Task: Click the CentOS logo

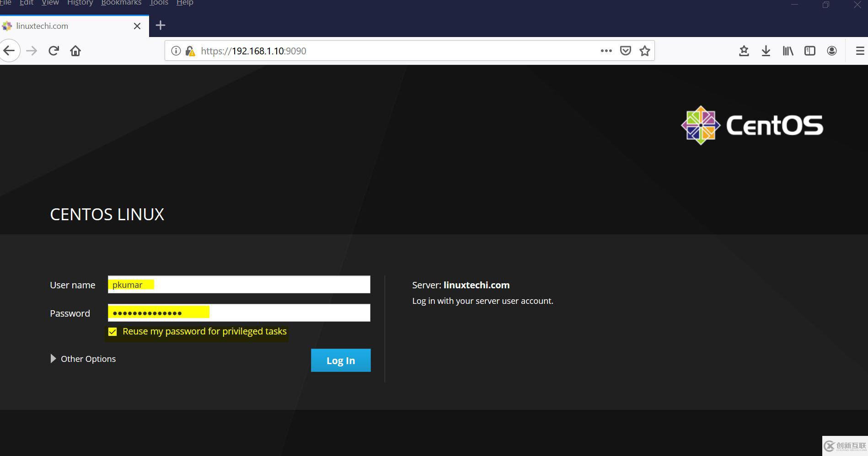Action: coord(752,125)
